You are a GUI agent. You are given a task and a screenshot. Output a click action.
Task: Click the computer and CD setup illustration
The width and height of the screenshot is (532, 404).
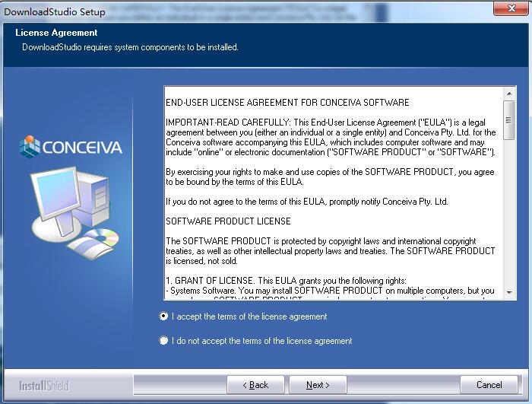[x=74, y=212]
